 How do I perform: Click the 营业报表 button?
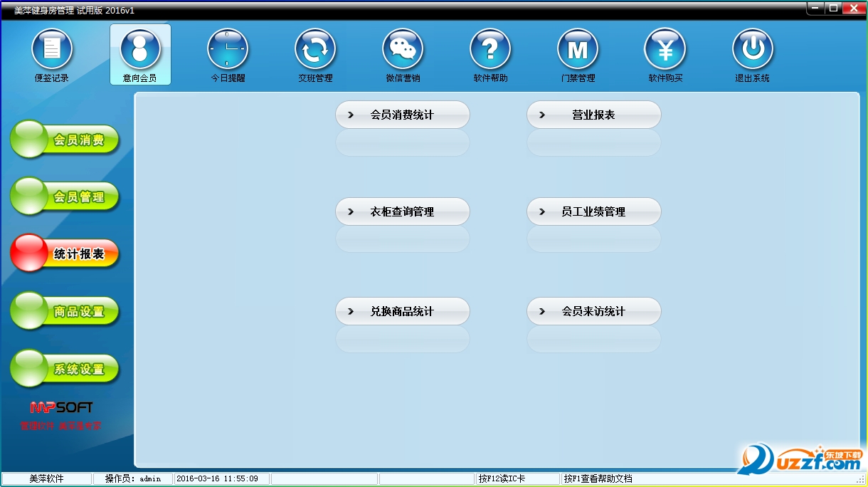[x=594, y=115]
